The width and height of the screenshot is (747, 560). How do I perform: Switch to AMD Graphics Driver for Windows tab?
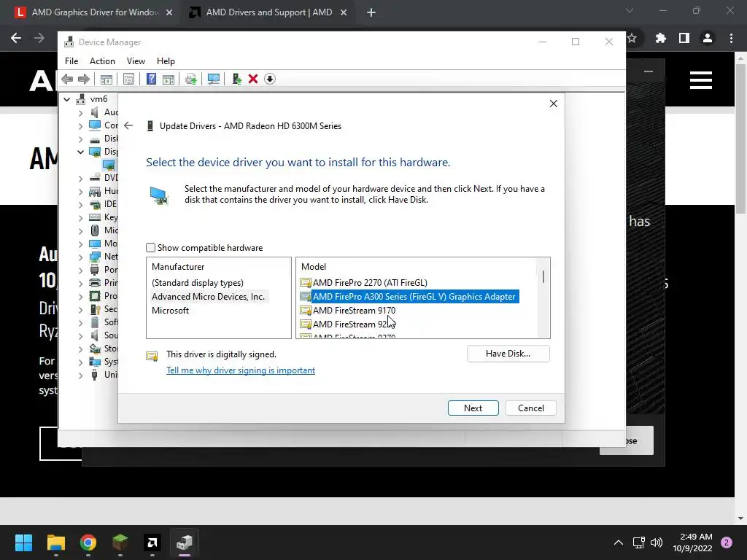tap(94, 12)
